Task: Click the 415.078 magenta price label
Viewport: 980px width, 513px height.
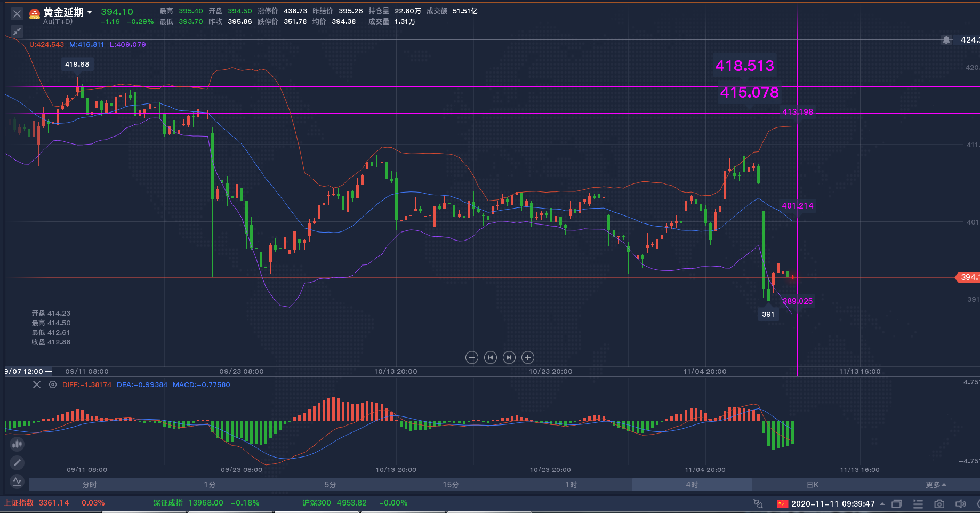Action: pos(750,92)
